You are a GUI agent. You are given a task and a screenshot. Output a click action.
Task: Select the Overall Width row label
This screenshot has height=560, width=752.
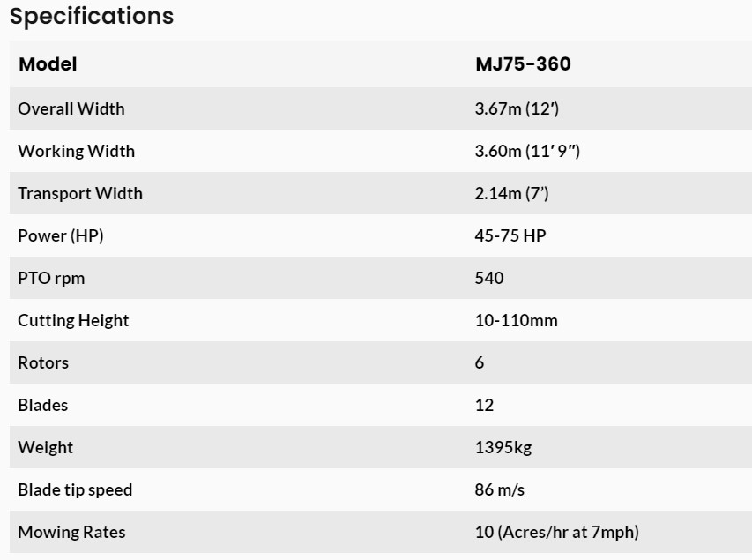[x=71, y=108]
